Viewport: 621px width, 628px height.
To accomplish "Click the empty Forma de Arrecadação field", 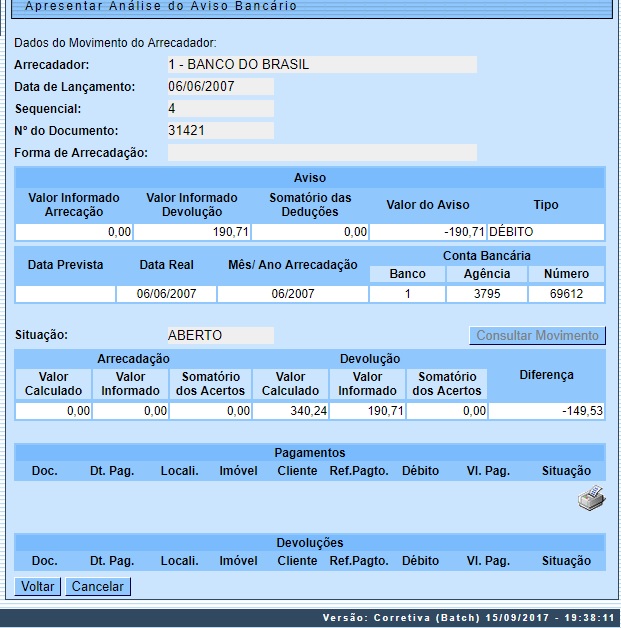I will pyautogui.click(x=321, y=153).
